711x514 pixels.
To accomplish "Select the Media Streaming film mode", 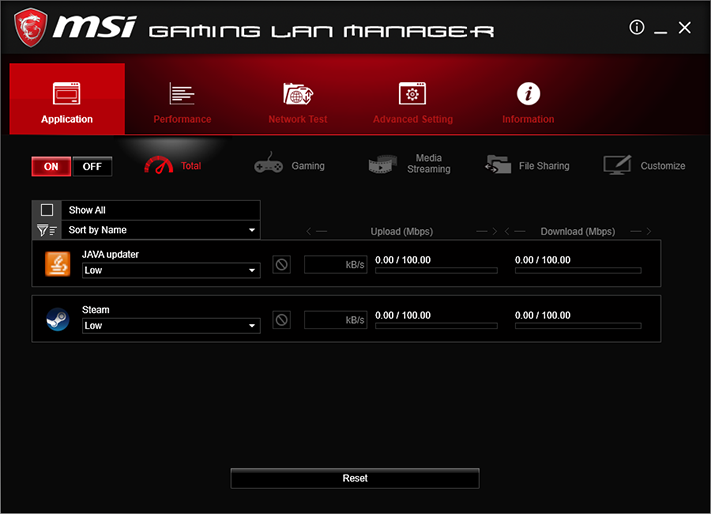I will [409, 164].
